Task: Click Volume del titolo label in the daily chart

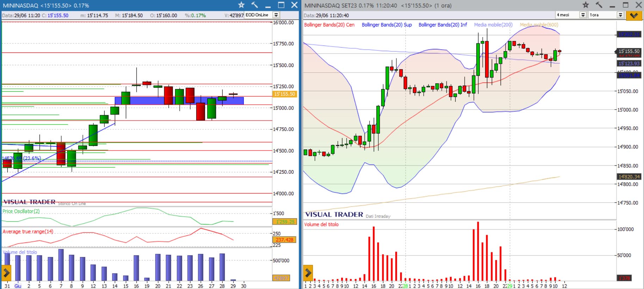Action: (x=20, y=252)
